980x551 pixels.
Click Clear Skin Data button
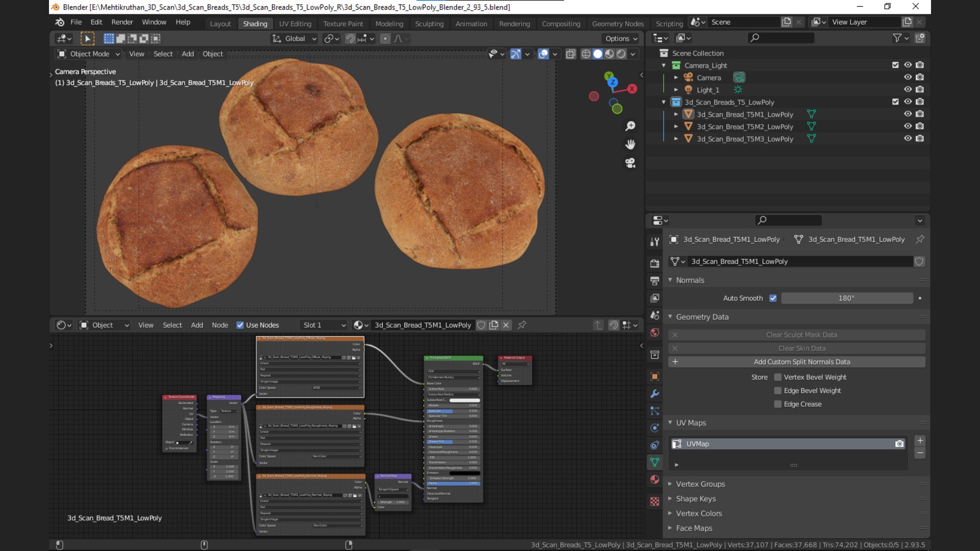coord(797,348)
